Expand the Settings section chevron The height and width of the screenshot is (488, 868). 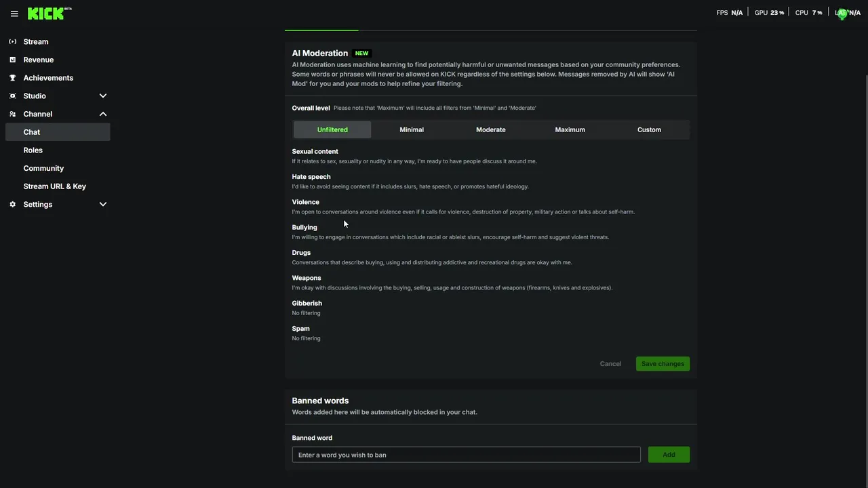pos(103,205)
